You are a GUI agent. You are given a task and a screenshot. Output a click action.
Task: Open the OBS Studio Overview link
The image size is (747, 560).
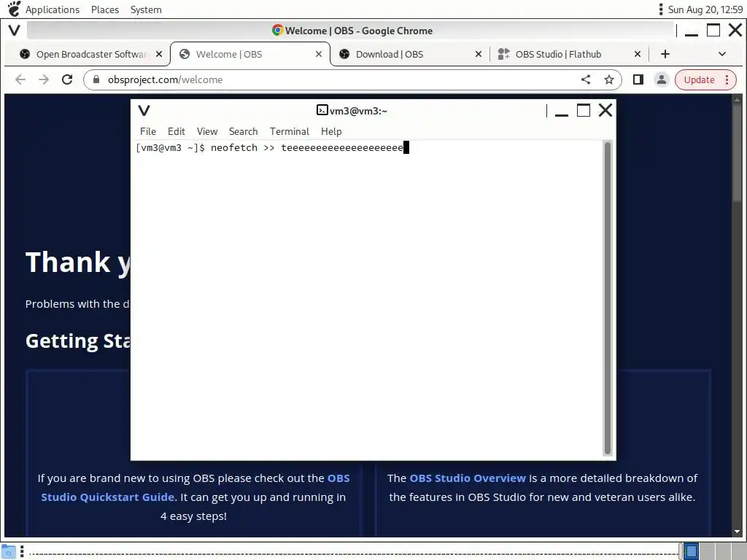(x=468, y=478)
